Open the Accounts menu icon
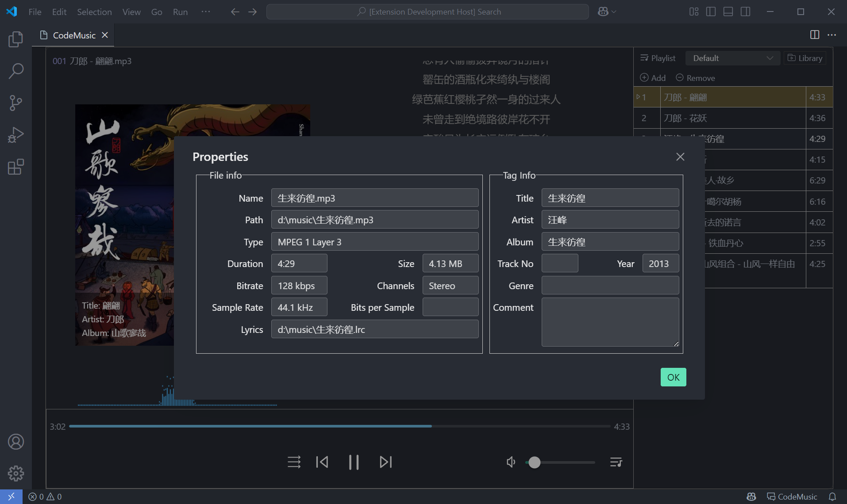The width and height of the screenshot is (847, 504). point(16,442)
